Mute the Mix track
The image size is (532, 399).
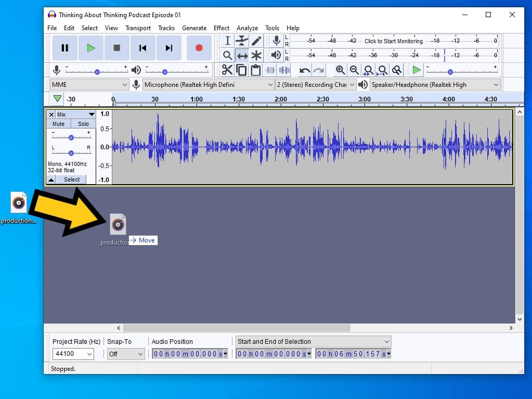click(58, 124)
